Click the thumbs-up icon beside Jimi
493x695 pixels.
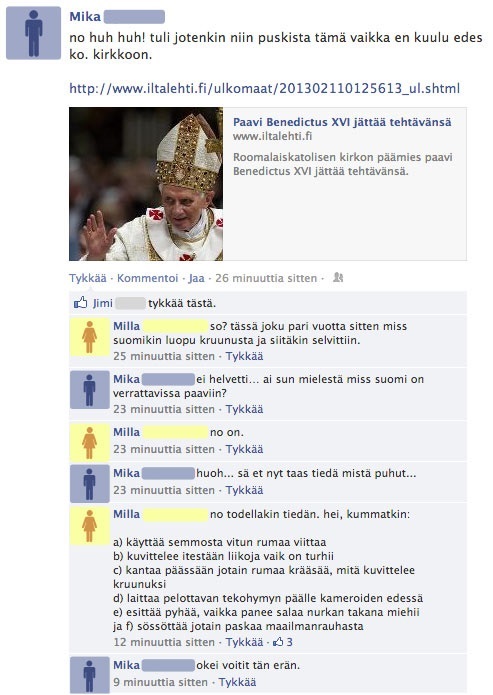(80, 303)
